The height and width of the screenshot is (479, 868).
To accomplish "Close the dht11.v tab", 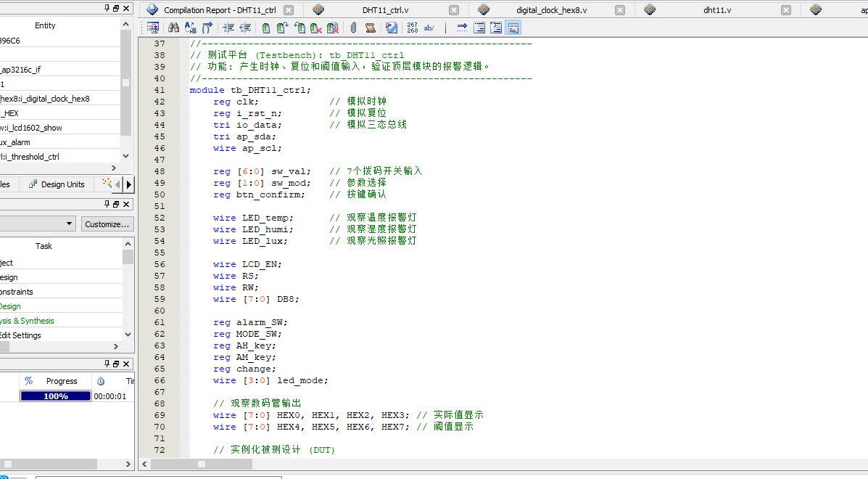I will [x=786, y=10].
